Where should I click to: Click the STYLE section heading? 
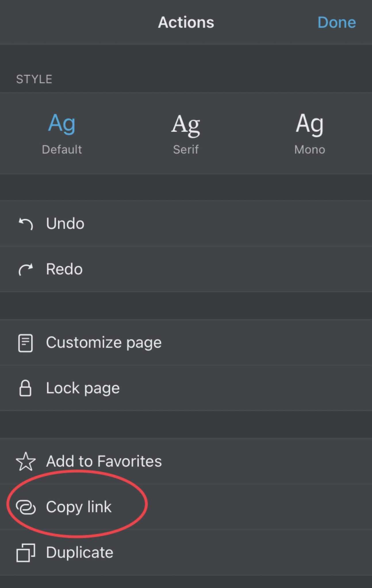34,79
